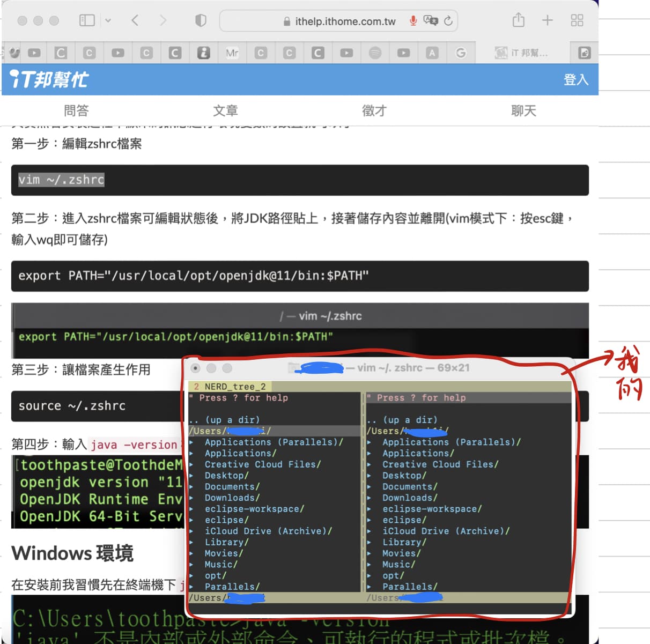
Task: Click the 登入 login button
Action: pos(576,79)
